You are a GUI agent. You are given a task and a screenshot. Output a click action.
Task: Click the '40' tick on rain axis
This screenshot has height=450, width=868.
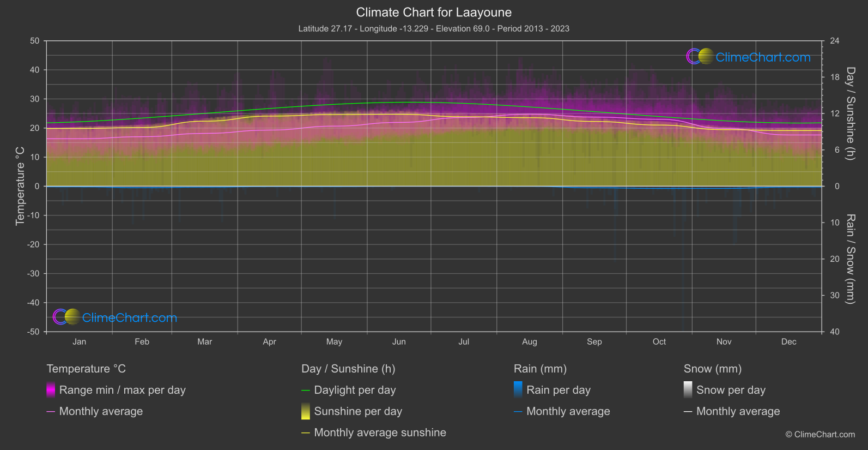835,332
